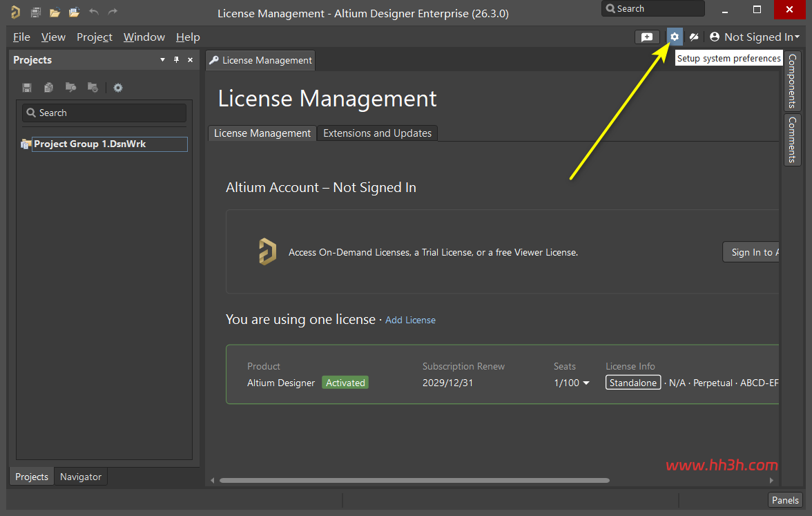Click the feedback speech bubble icon

[x=647, y=37]
